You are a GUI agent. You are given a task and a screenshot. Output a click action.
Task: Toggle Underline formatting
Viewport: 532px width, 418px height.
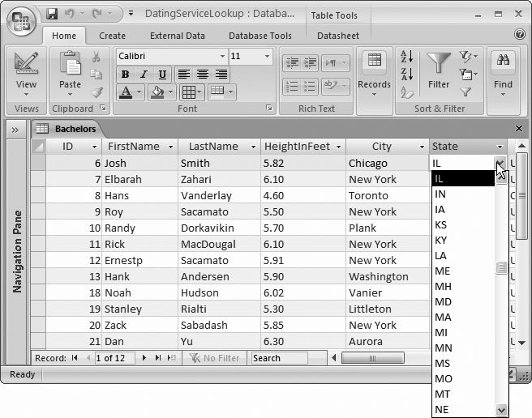point(162,75)
